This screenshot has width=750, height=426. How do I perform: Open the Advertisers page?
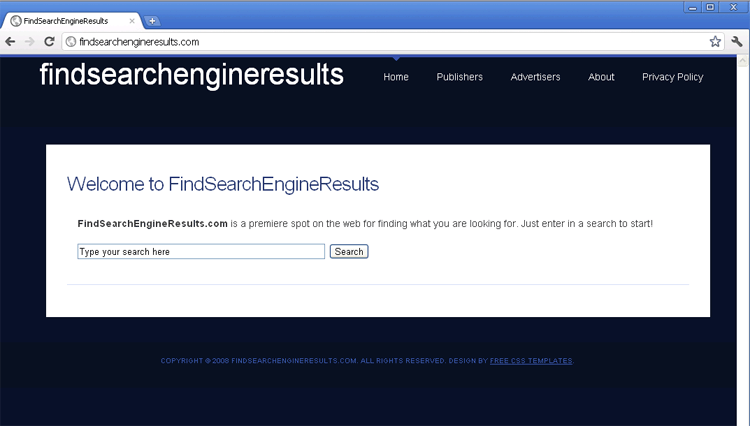pos(535,77)
